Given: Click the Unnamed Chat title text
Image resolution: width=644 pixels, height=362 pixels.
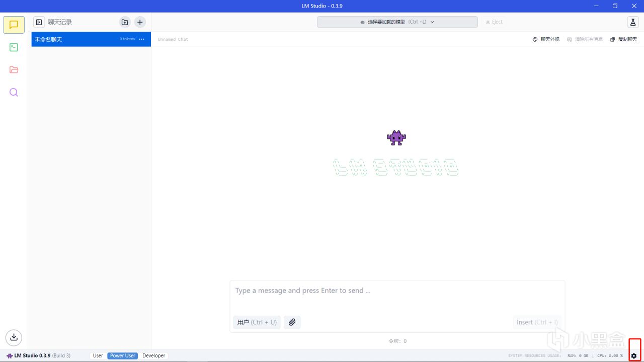Looking at the screenshot, I should pyautogui.click(x=173, y=39).
